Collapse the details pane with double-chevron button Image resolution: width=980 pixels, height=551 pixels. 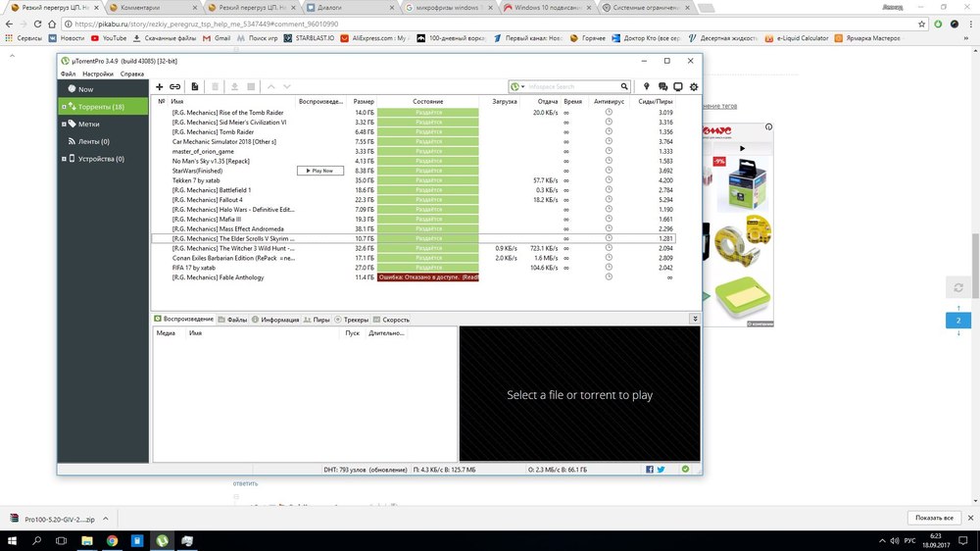coord(694,319)
